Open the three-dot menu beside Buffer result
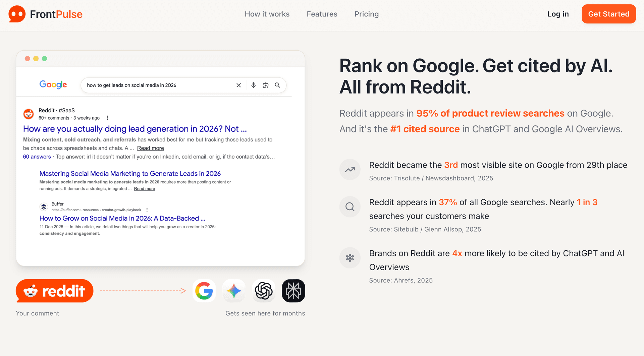The height and width of the screenshot is (356, 644). 147,210
